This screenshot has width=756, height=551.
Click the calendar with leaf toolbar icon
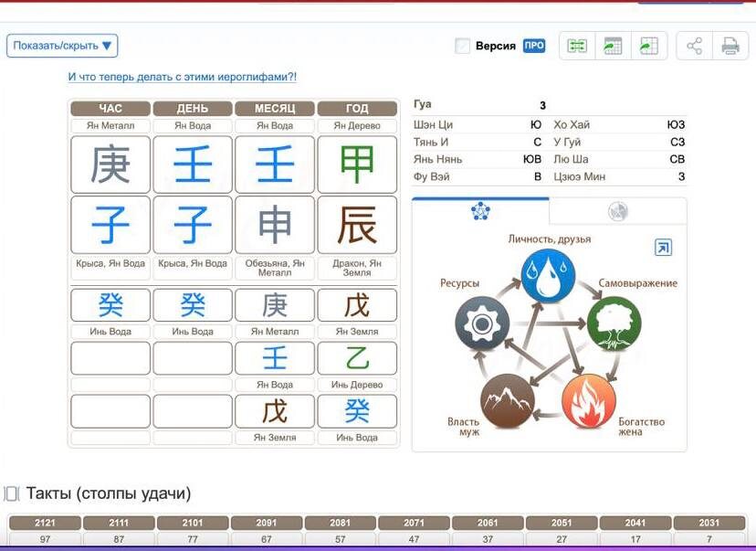tap(613, 46)
